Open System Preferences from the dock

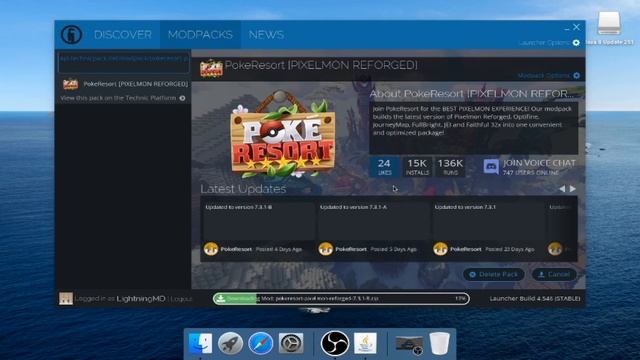[291, 343]
